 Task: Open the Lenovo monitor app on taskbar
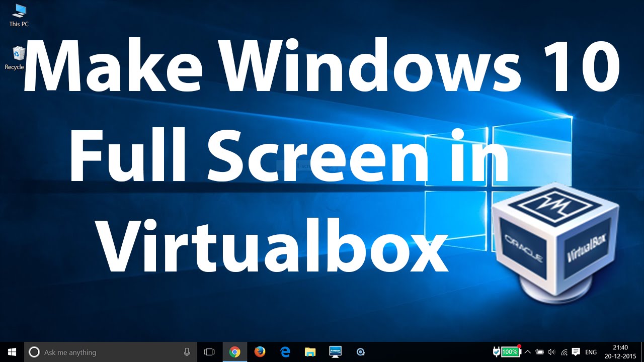click(336, 352)
